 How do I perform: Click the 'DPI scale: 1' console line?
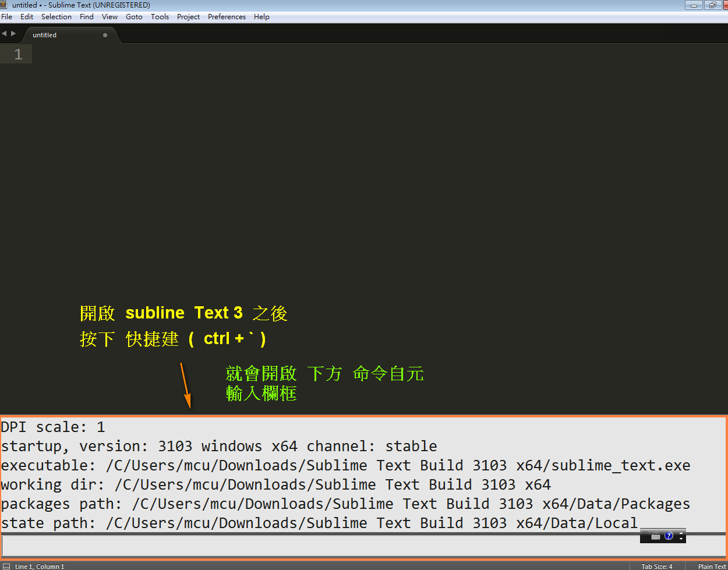click(x=53, y=427)
